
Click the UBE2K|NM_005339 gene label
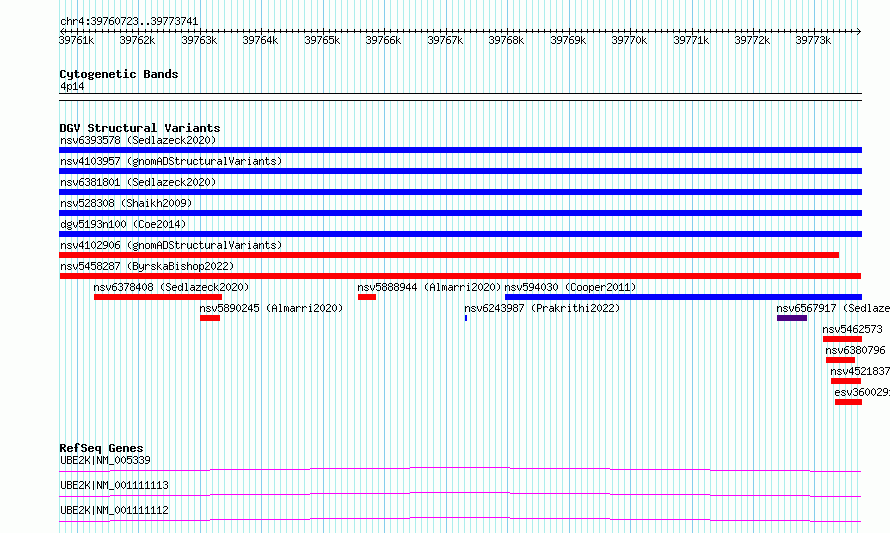(x=106, y=460)
